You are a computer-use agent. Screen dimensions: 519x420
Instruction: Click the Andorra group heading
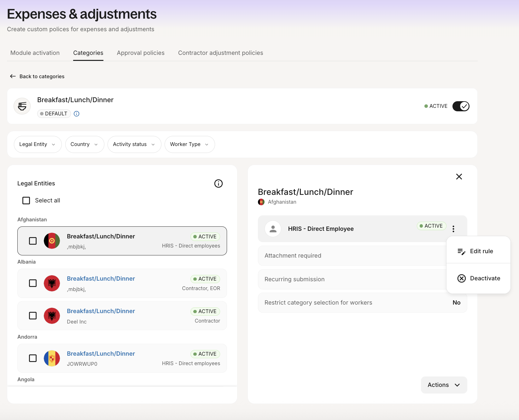point(27,337)
